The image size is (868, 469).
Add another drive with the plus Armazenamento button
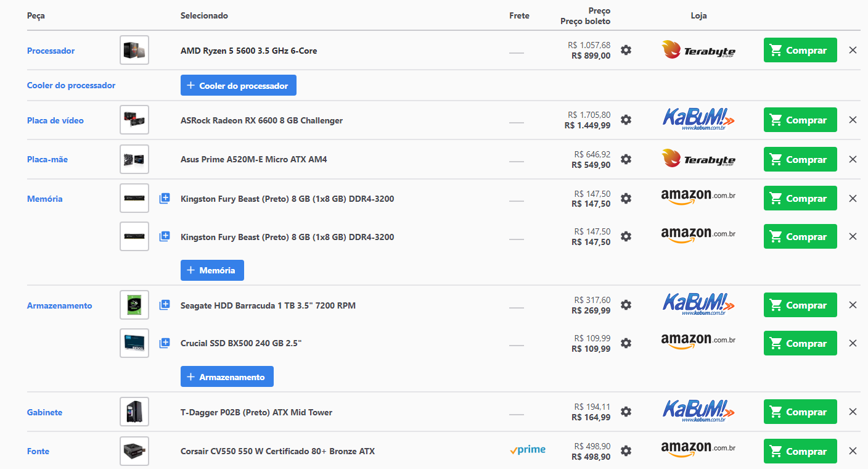pos(227,376)
